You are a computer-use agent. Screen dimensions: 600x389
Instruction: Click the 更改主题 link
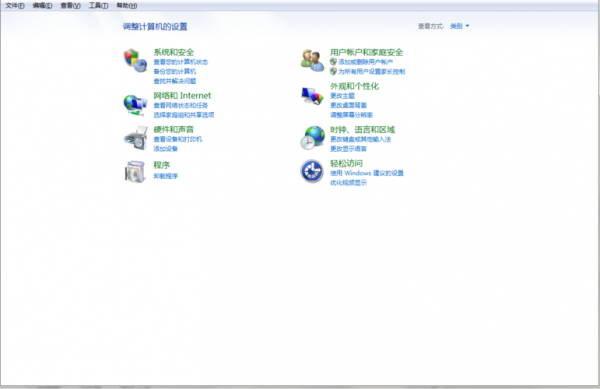coord(342,96)
